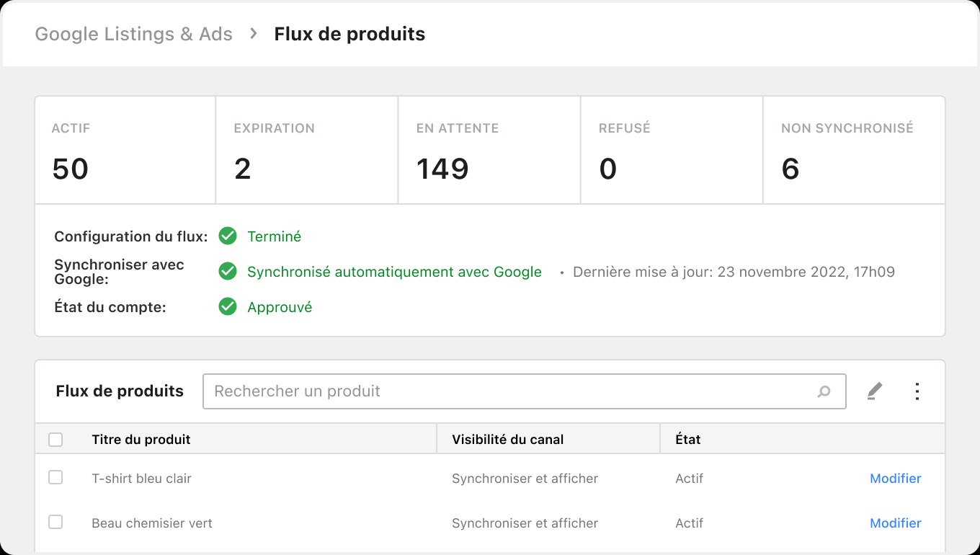980x555 pixels.
Task: Click the search magnifier icon
Action: pyautogui.click(x=824, y=391)
